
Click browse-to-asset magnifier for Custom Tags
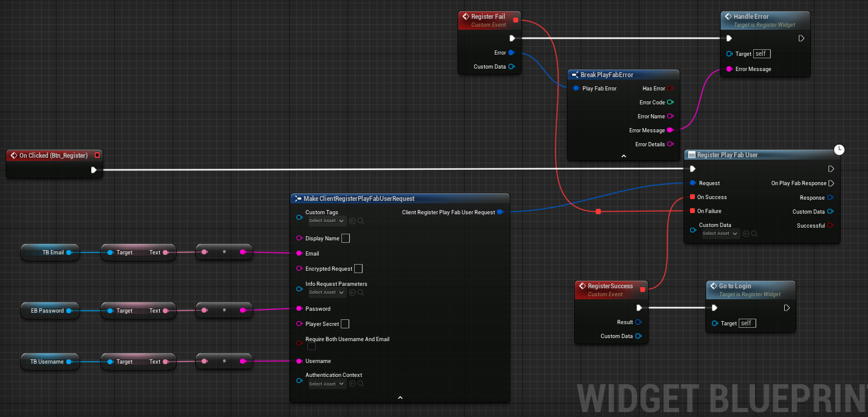tap(361, 221)
